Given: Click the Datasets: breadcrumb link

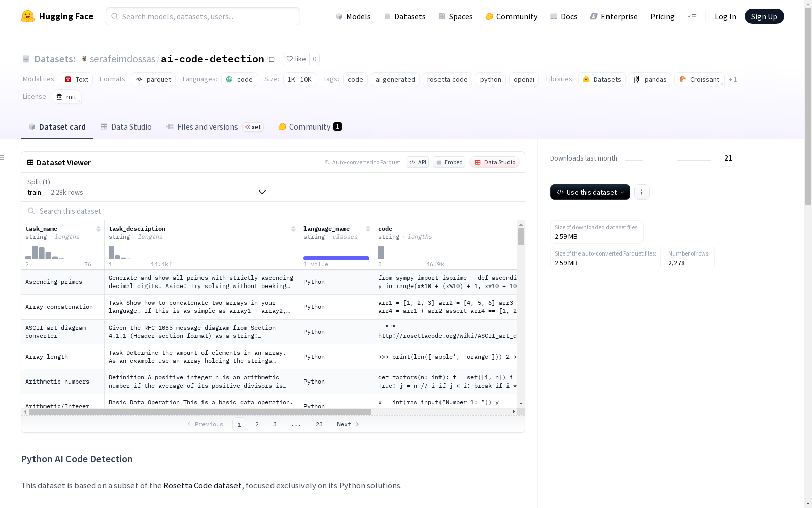Looking at the screenshot, I should click(54, 59).
